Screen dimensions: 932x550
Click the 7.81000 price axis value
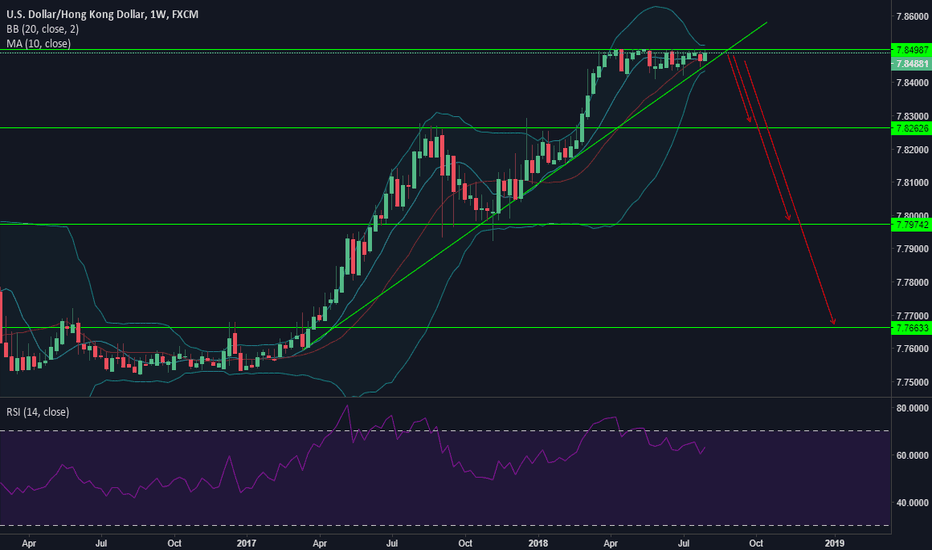pos(912,183)
